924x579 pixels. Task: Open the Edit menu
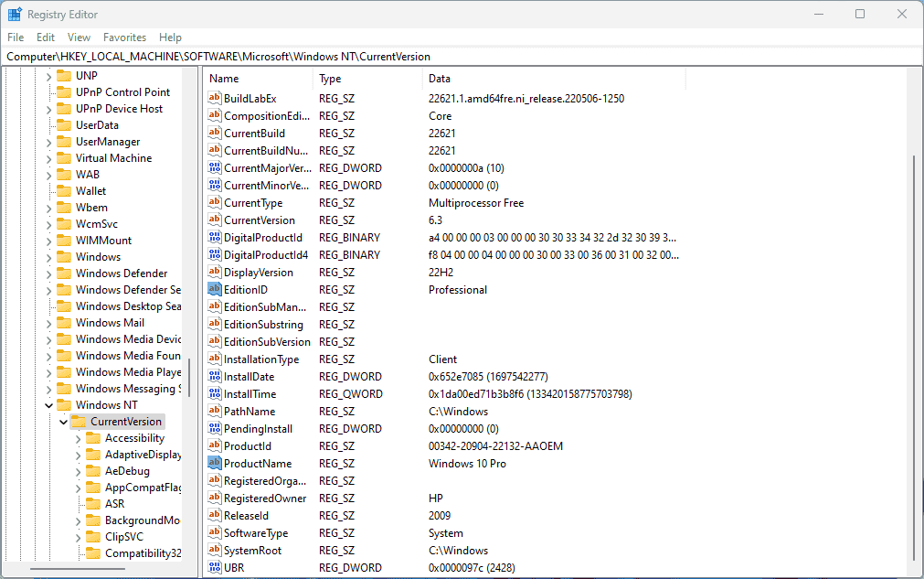[x=46, y=38]
